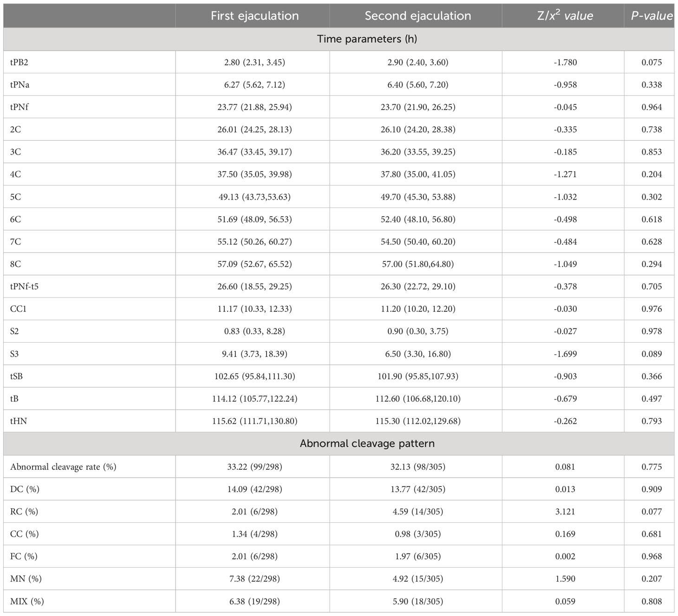Image resolution: width=678 pixels, height=616 pixels.
Task: Click the 'tB' row label
Action: click(14, 399)
